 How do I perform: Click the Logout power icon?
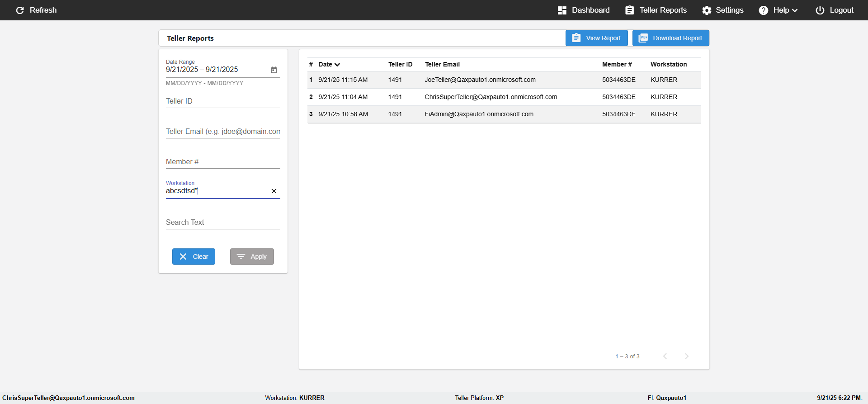820,10
